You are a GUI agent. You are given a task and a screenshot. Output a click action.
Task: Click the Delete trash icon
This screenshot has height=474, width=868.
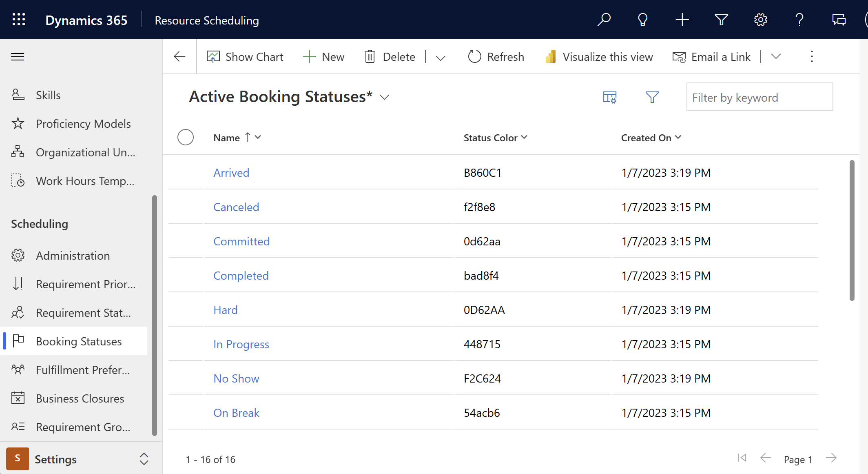pos(370,57)
